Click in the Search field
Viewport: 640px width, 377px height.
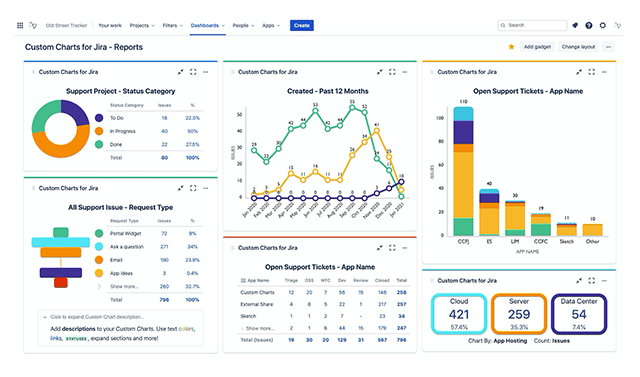[532, 25]
